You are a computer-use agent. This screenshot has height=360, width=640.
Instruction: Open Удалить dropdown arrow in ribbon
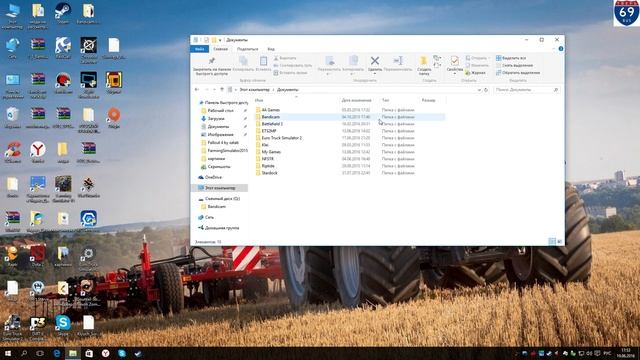(x=375, y=74)
